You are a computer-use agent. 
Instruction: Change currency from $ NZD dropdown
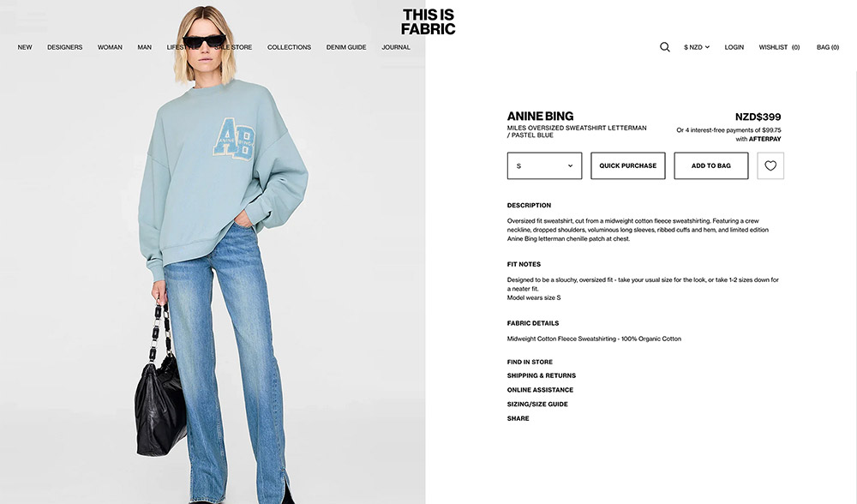click(696, 47)
